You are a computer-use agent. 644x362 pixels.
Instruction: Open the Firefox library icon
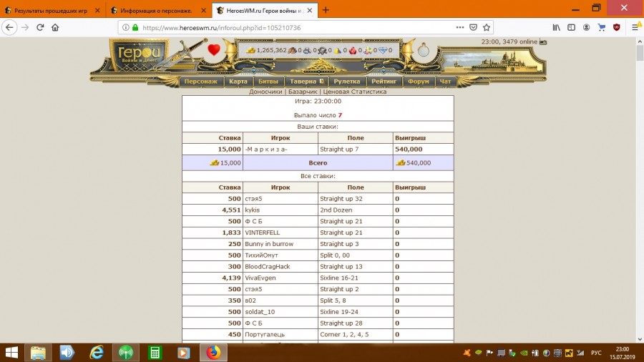point(556,27)
